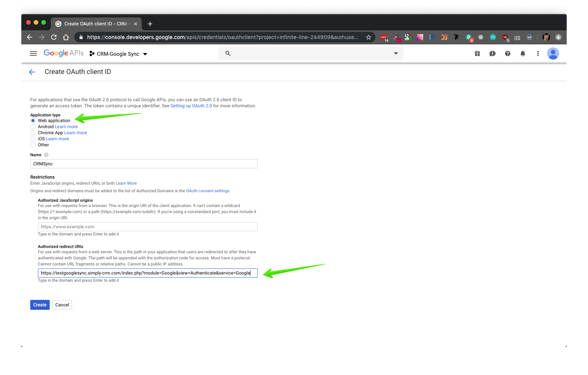This screenshot has width=588, height=375.
Task: Click Authorized redirect URIs input
Action: [x=148, y=273]
